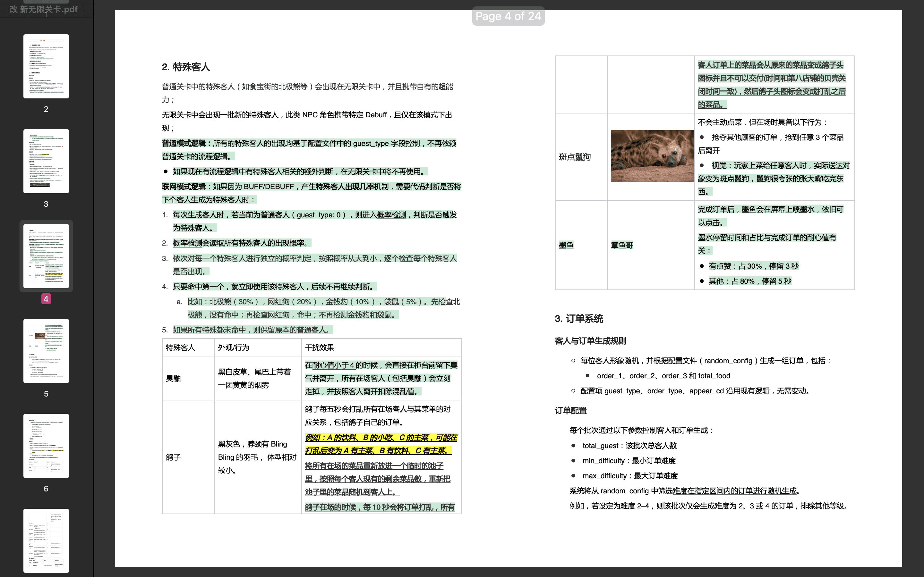The height and width of the screenshot is (577, 924).
Task: Select the page 3 thumbnail
Action: pyautogui.click(x=46, y=161)
